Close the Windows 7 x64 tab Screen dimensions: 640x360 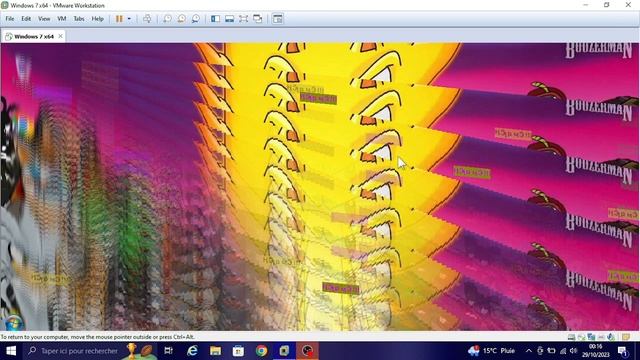(x=60, y=36)
